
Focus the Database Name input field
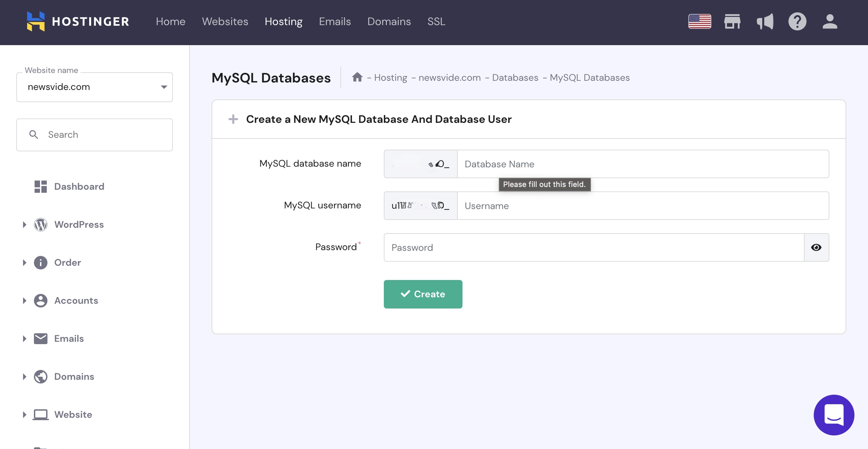coord(643,164)
